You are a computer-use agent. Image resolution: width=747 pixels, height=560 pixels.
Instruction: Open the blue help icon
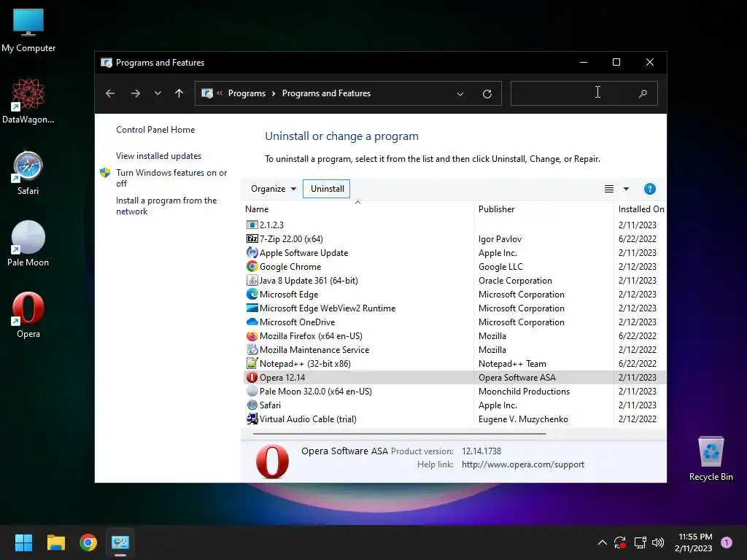649,189
